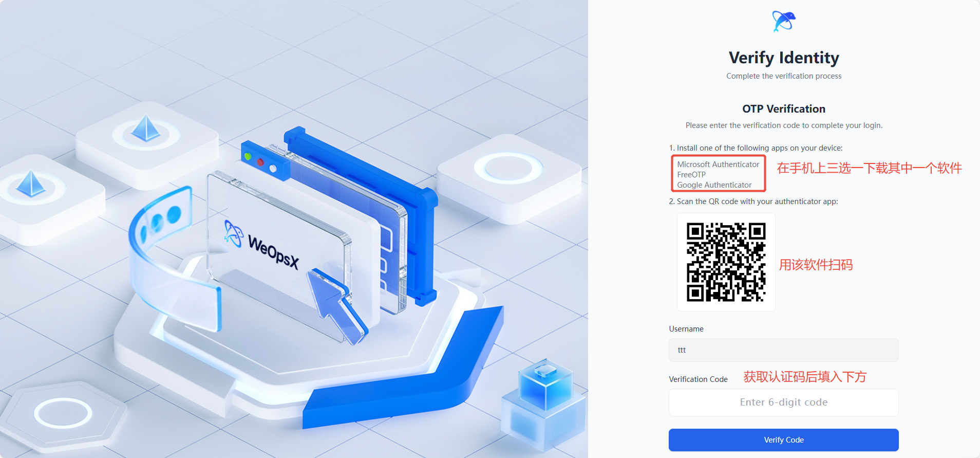Click the OTP Verification heading
Image resolution: width=980 pixels, height=458 pixels.
[784, 109]
